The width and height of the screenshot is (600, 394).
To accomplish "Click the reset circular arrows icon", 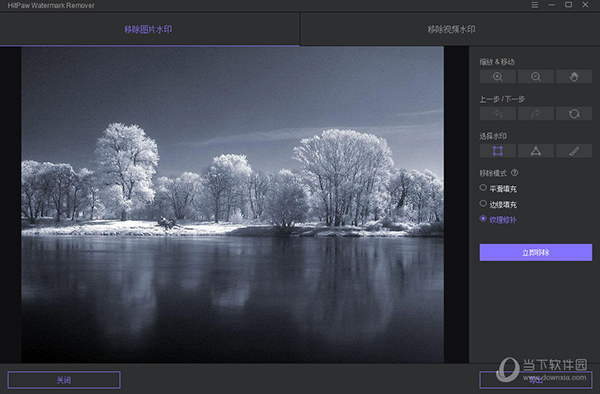I will 574,114.
